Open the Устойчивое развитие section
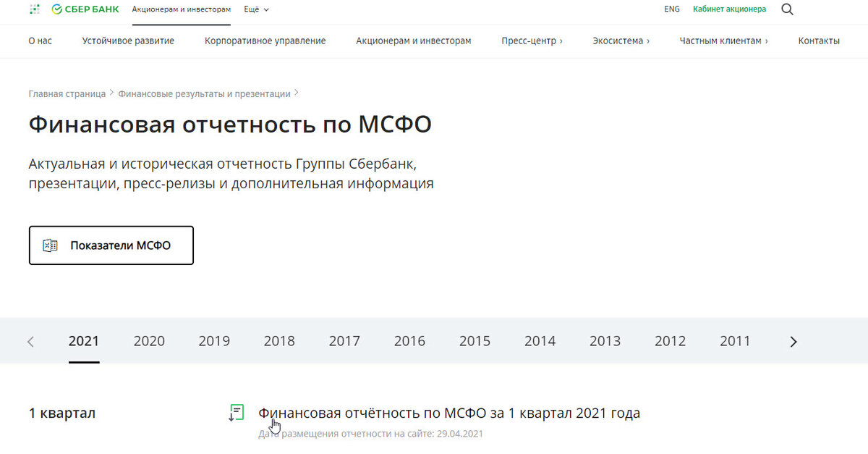This screenshot has height=454, width=868. tap(128, 41)
